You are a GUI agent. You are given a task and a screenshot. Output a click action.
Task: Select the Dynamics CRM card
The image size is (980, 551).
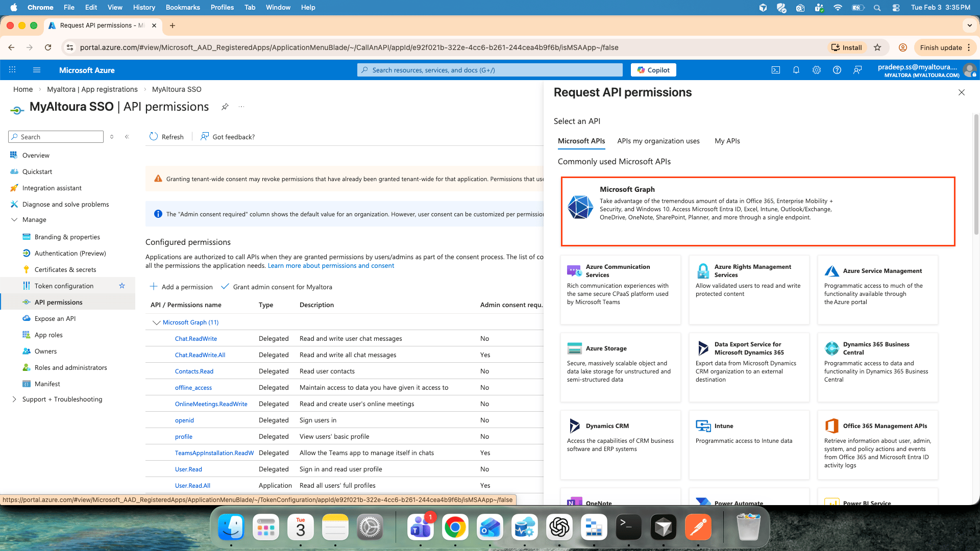[x=620, y=445]
